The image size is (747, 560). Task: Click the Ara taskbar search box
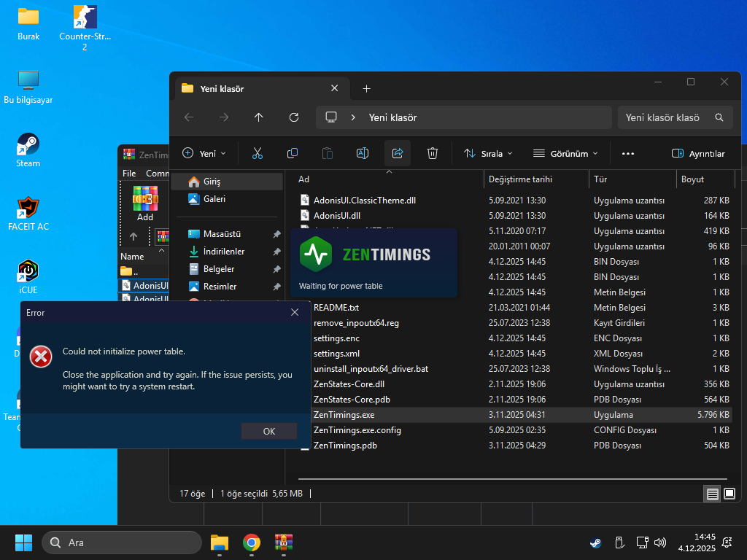tap(122, 542)
